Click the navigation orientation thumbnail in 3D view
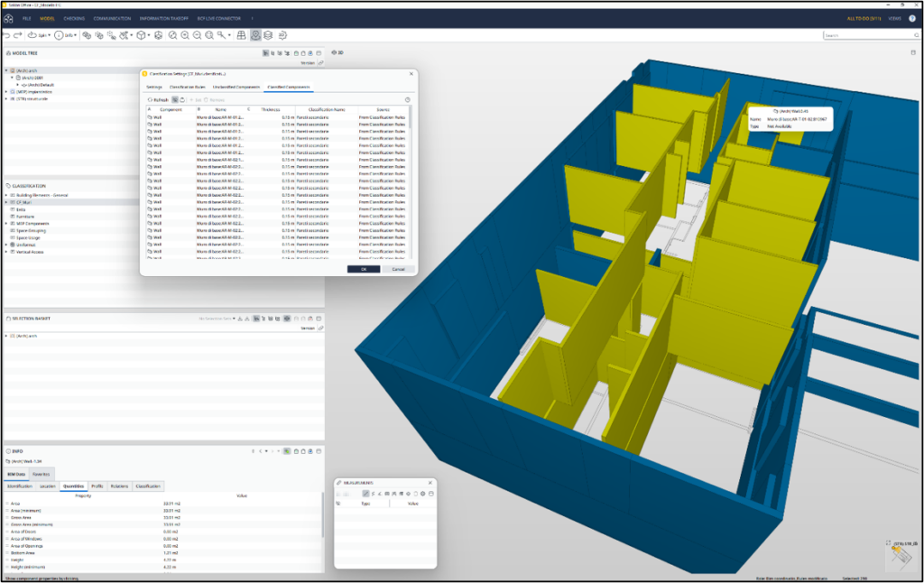This screenshot has height=583, width=924. (x=901, y=555)
